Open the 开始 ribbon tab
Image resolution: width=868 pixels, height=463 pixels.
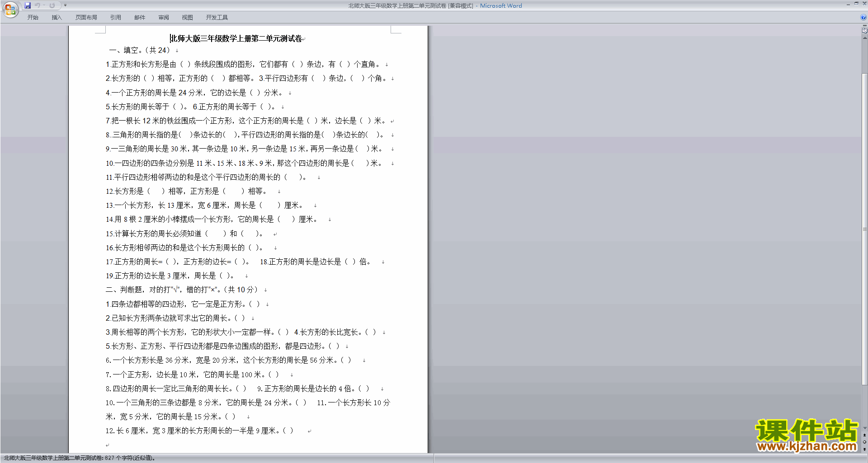point(33,18)
